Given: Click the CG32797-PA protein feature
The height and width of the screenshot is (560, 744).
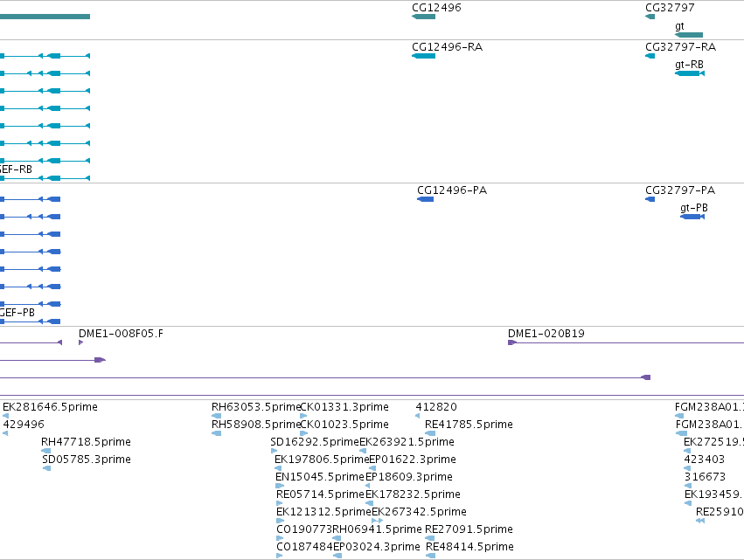Looking at the screenshot, I should [x=650, y=199].
